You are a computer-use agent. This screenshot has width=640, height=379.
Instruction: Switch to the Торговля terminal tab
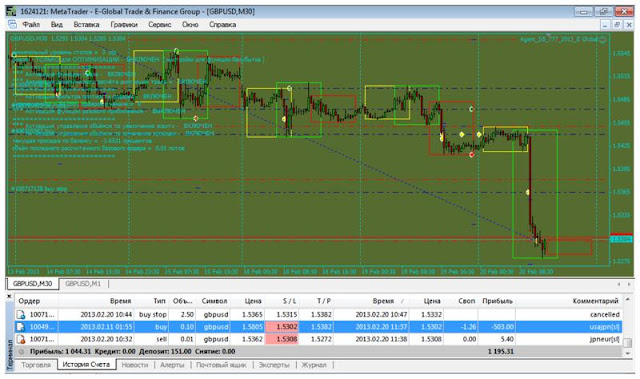(36, 365)
